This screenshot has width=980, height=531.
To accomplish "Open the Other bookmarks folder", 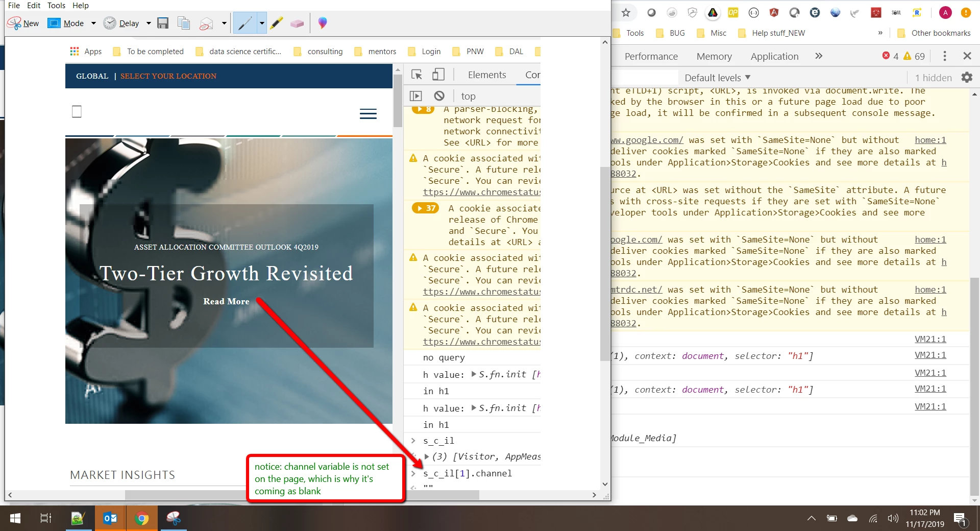I will click(934, 33).
